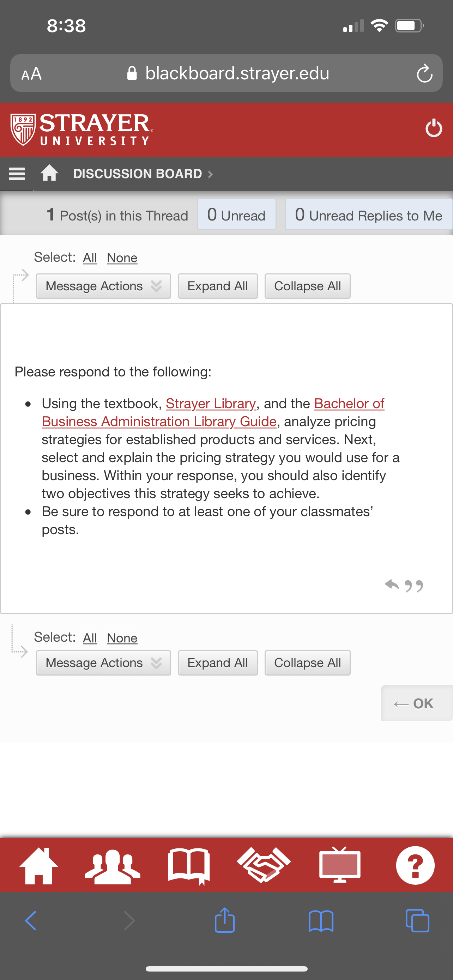Go to the course home via the house icon
The height and width of the screenshot is (980, 453).
click(x=49, y=173)
